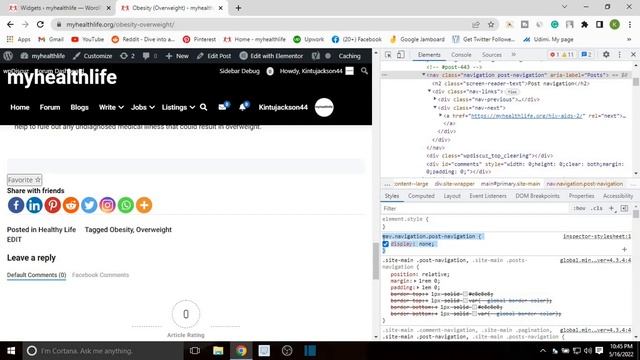Click Edit with Elementor in admin bar
Image resolution: width=640 pixels, height=360 pixels.
pyautogui.click(x=271, y=56)
